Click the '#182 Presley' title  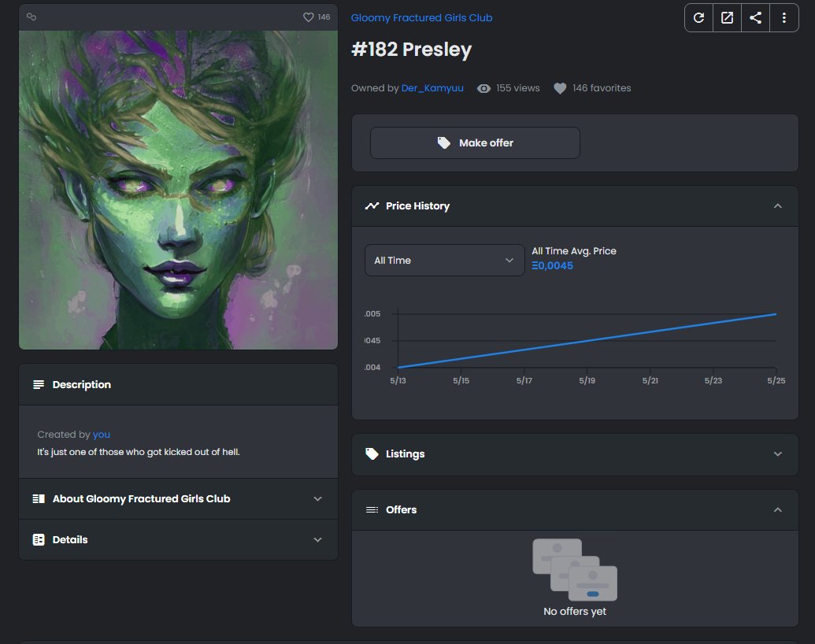pyautogui.click(x=411, y=50)
